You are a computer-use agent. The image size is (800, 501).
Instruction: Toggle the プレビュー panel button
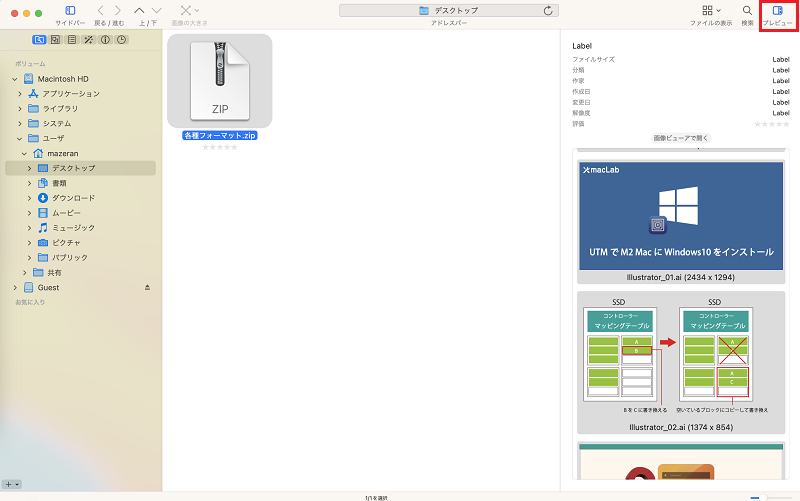coord(778,11)
